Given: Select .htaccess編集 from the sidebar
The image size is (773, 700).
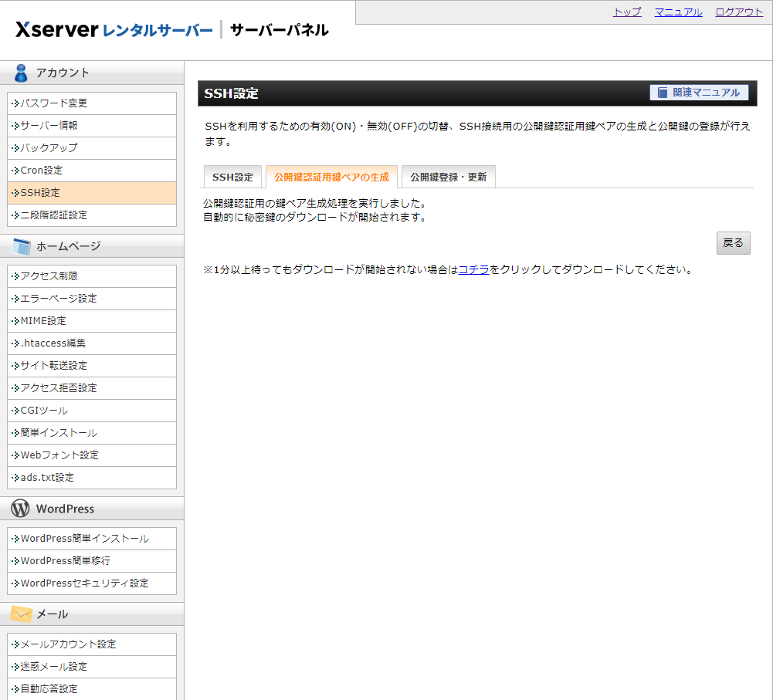Looking at the screenshot, I should 56,343.
